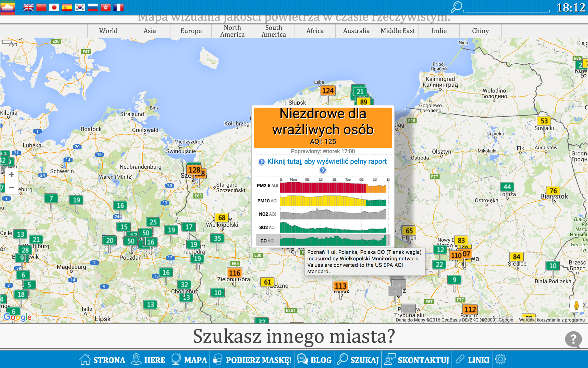Click the UK flag language icon
588x368 pixels.
click(x=28, y=7)
